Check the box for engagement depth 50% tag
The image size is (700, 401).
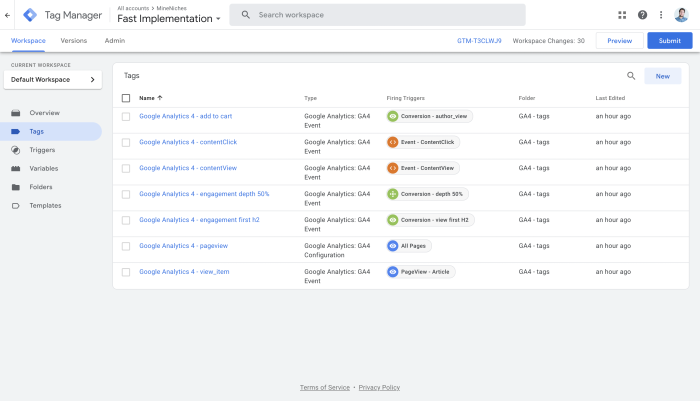click(x=126, y=194)
